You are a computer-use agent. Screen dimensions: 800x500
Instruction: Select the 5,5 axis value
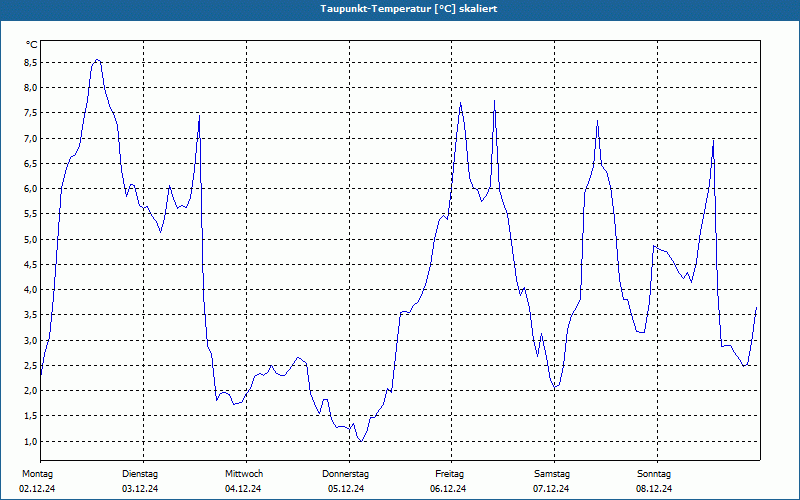pyautogui.click(x=32, y=214)
